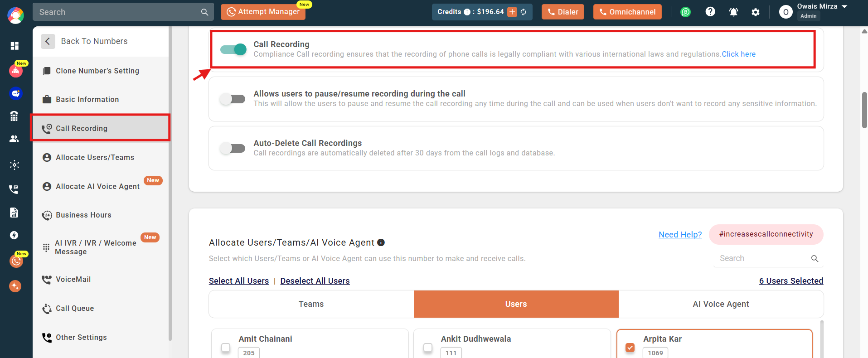This screenshot has height=358, width=868.
Task: Open the dashboard grid icon in left rail
Action: pos(15,46)
